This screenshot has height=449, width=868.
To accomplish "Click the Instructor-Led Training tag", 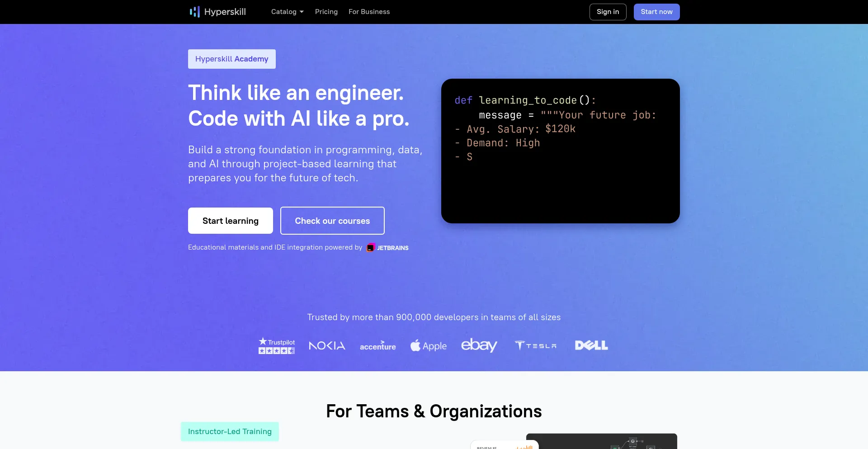I will point(230,431).
